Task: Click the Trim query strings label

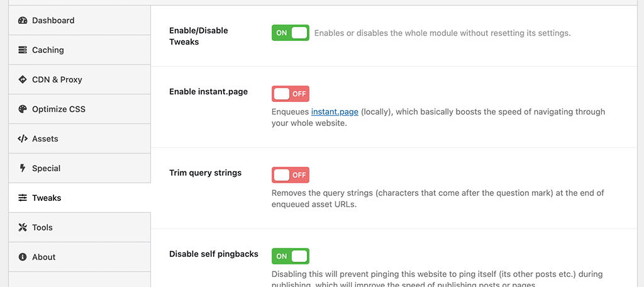Action: (206, 172)
